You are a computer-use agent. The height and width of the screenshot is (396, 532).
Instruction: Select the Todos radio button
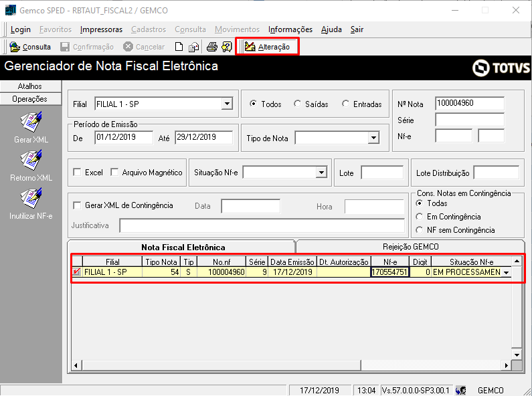tap(253, 104)
